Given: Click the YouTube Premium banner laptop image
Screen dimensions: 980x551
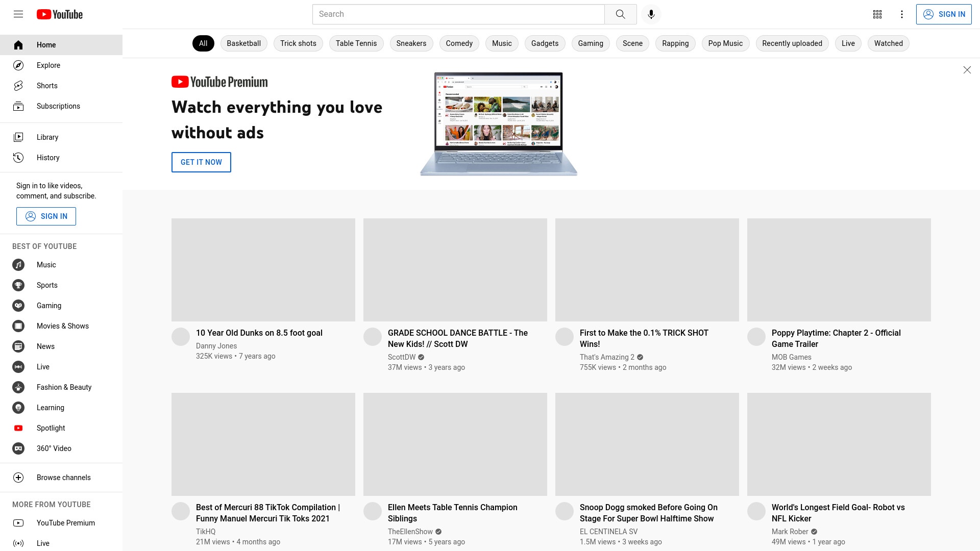Looking at the screenshot, I should pyautogui.click(x=499, y=124).
